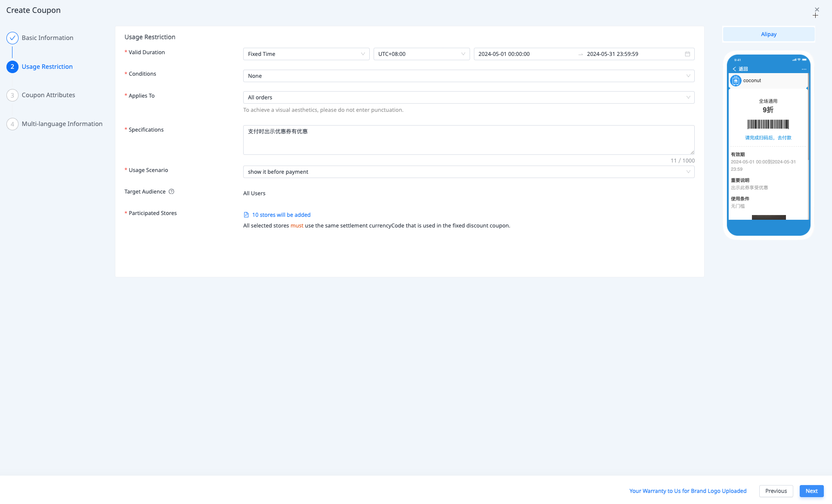Open the Usage Scenario dropdown
The height and width of the screenshot is (504, 832).
point(468,172)
